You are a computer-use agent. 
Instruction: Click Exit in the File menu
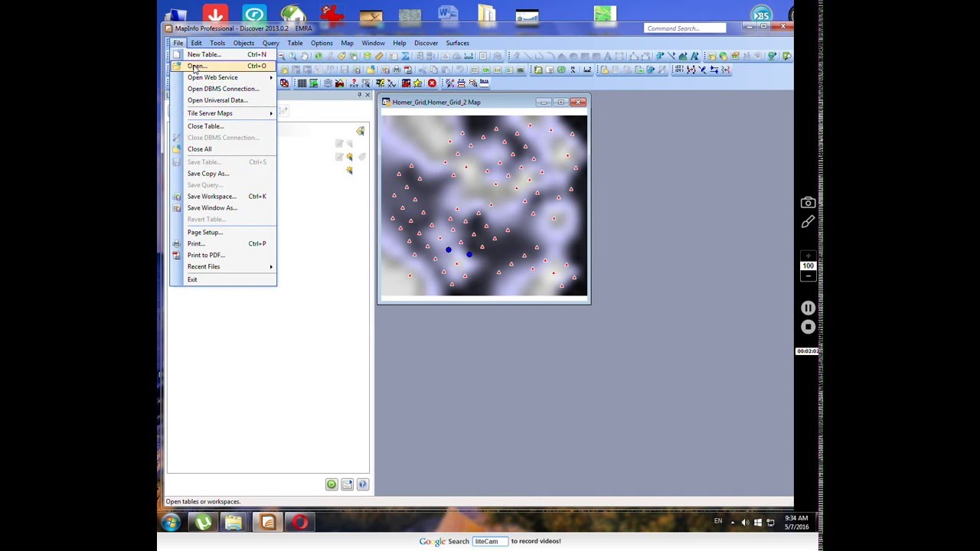(x=223, y=280)
